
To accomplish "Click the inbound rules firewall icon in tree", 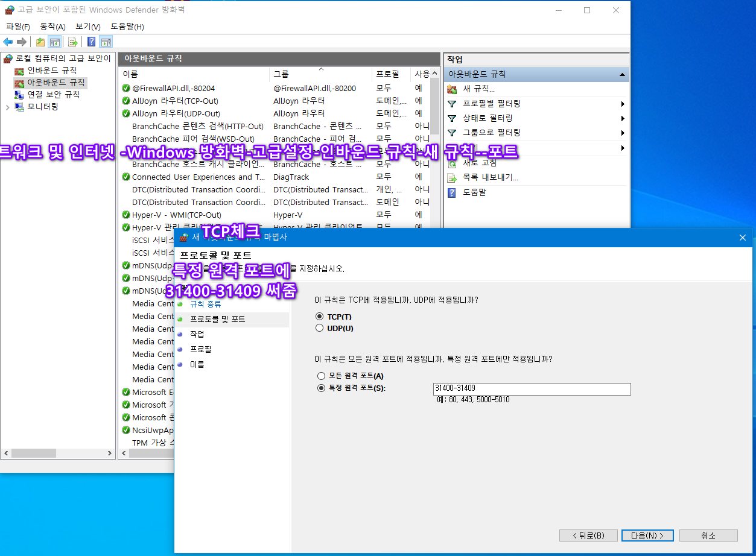I will pyautogui.click(x=19, y=71).
